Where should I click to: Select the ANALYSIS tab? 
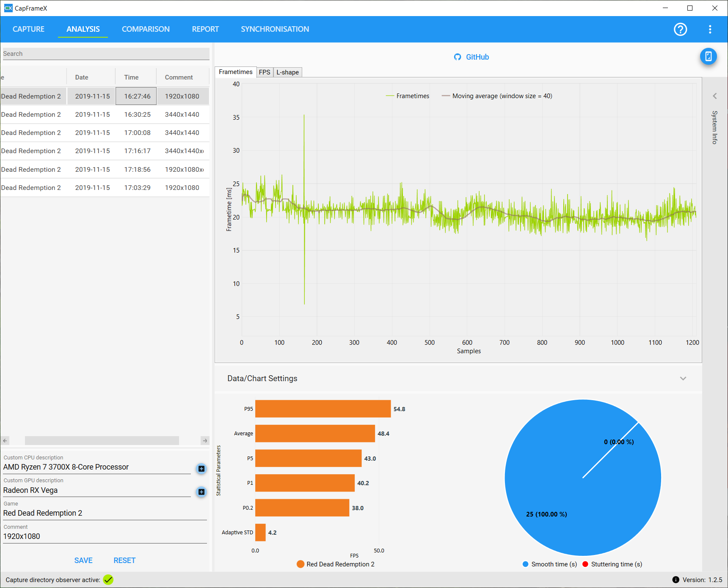[x=83, y=29]
